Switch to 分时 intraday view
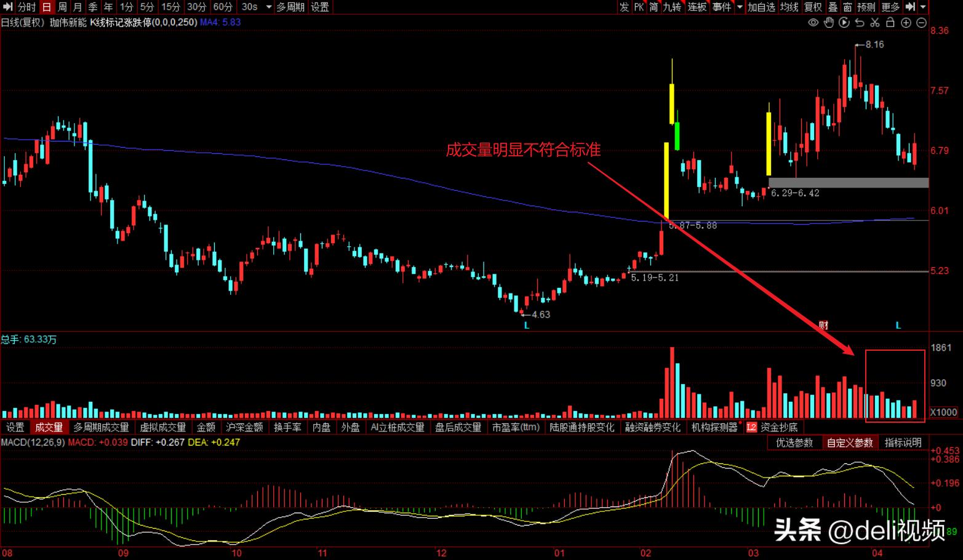Screen dimensions: 963x560 pyautogui.click(x=26, y=7)
